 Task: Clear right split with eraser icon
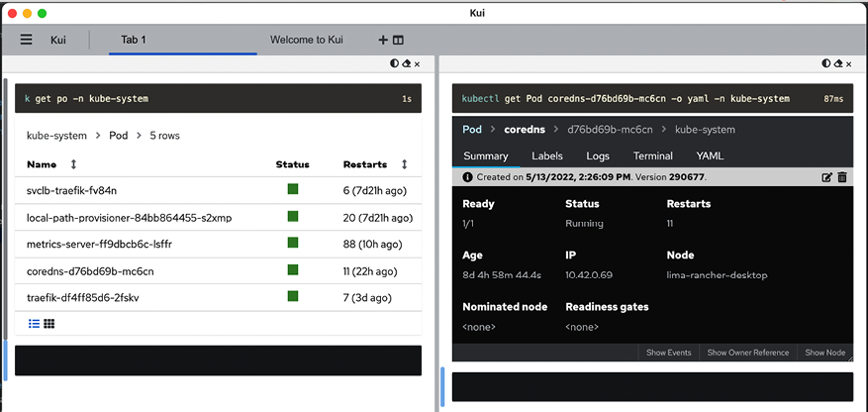coord(837,63)
